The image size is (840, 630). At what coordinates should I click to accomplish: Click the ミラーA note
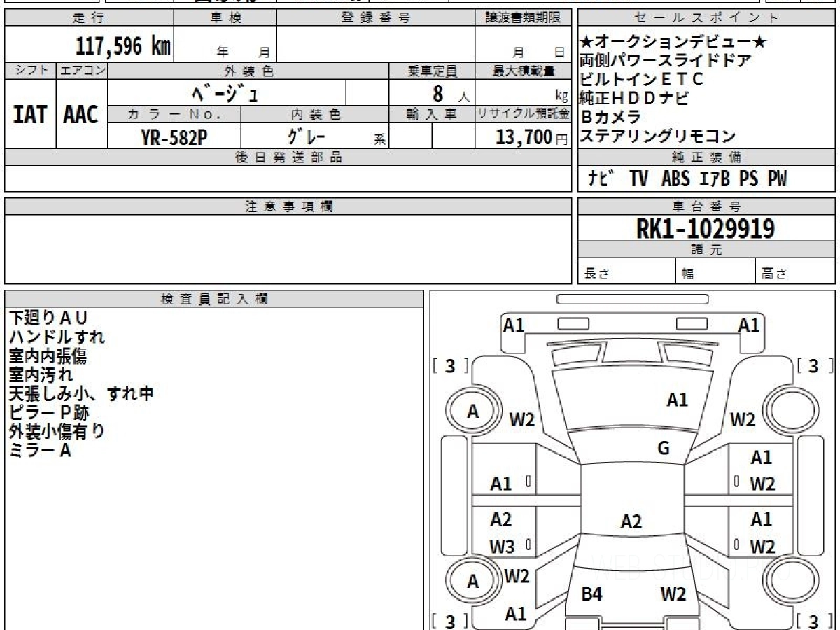[41, 450]
